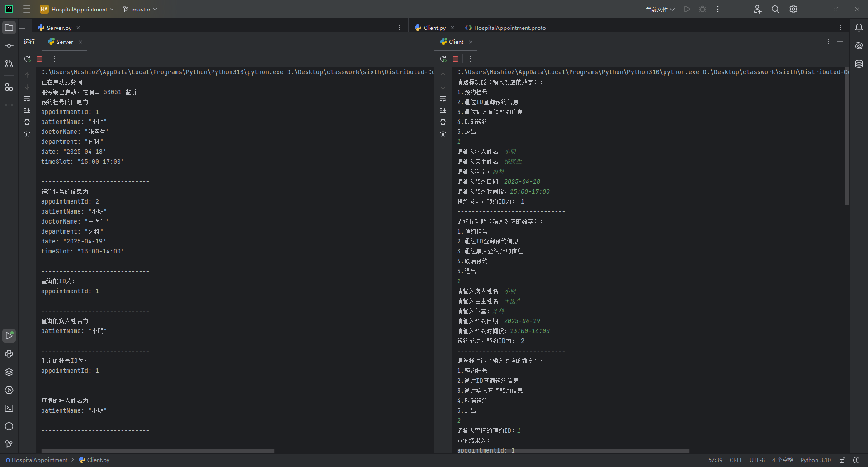Open the Pull Requests tool window
This screenshot has width=868, height=467.
pos(9,64)
